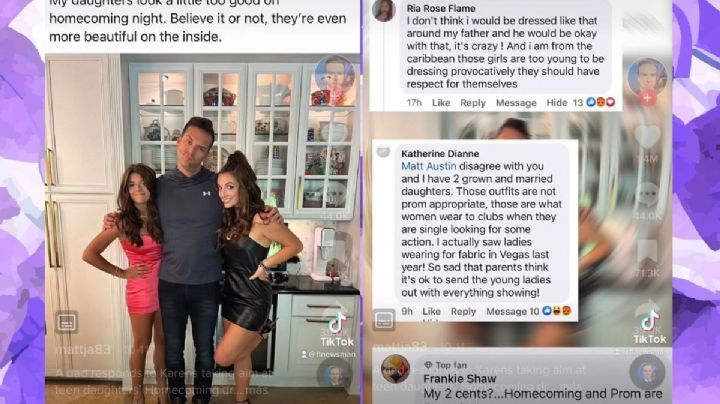The image size is (720, 404).
Task: Open comments bubble icon on right video
Action: 647,194
